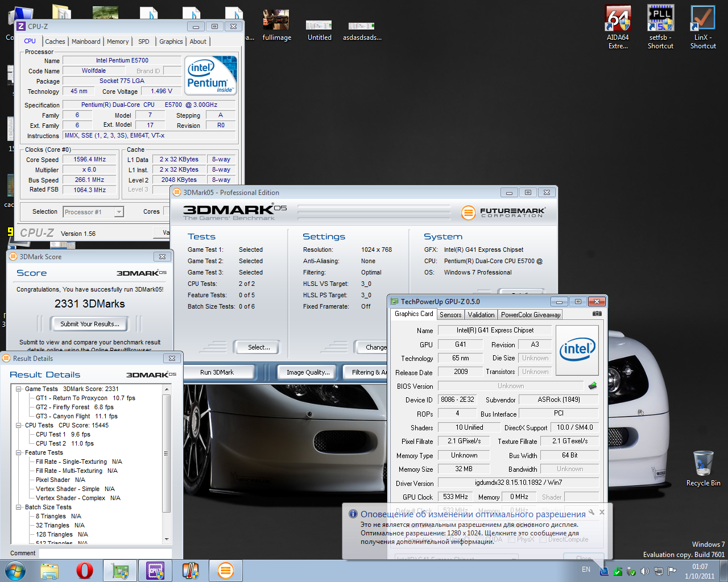Click the optimal resolution notification message text
The height and width of the screenshot is (582, 728).
coord(470,533)
